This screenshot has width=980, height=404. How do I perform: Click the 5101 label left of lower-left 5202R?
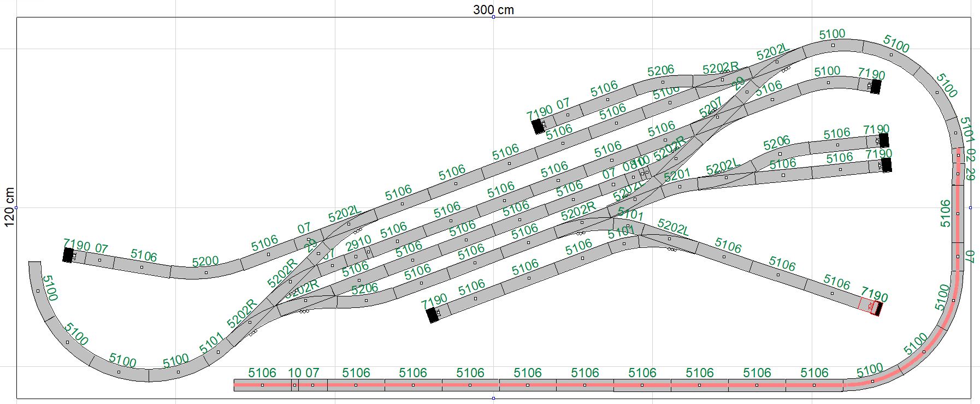pos(211,343)
